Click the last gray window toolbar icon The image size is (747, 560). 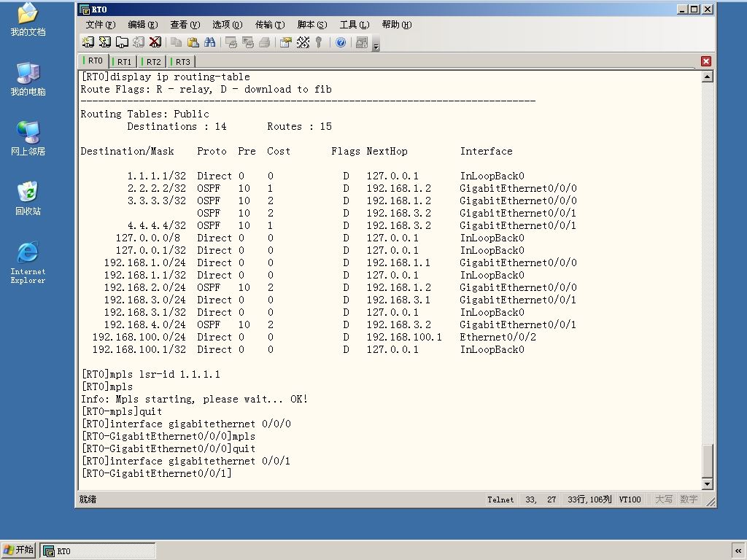[362, 42]
